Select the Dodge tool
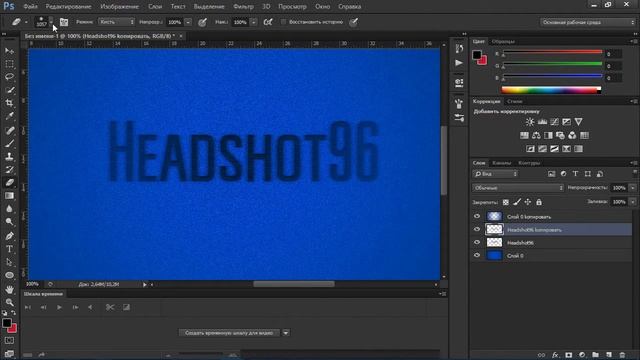Image resolution: width=640 pixels, height=360 pixels. tap(9, 222)
